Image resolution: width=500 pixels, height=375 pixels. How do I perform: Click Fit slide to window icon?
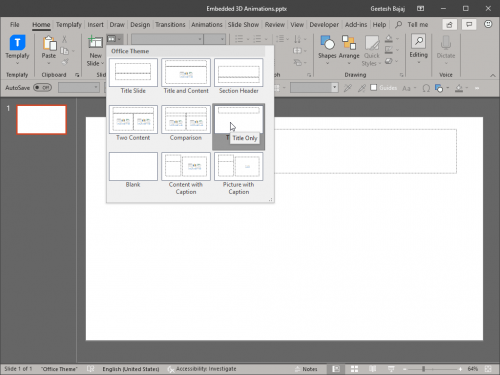[x=488, y=369]
